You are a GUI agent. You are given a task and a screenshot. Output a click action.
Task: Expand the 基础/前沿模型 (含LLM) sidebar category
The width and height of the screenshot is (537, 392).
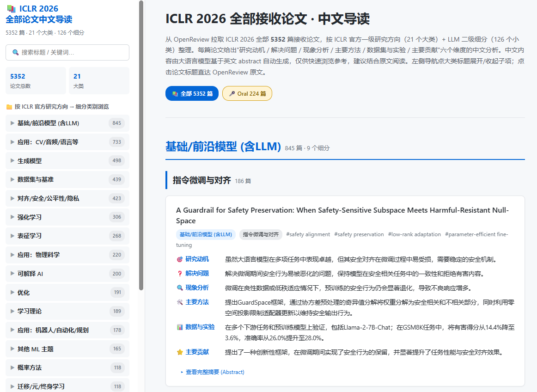67,123
